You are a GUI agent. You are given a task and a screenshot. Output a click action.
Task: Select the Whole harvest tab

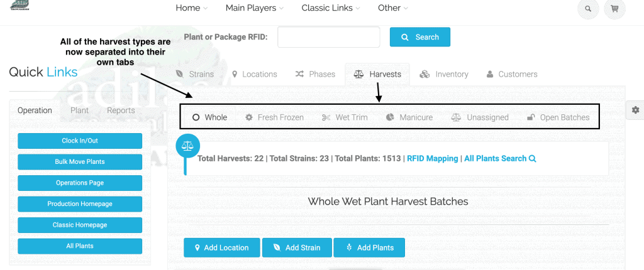click(209, 117)
